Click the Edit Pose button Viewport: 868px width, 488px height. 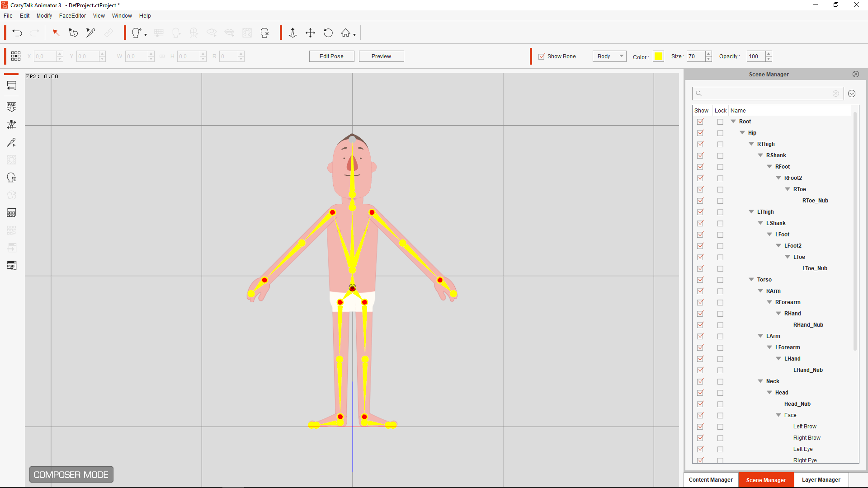(331, 56)
